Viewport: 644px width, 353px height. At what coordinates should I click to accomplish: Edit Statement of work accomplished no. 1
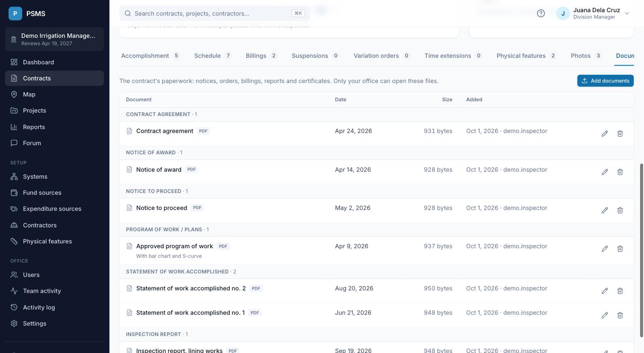[x=604, y=315]
